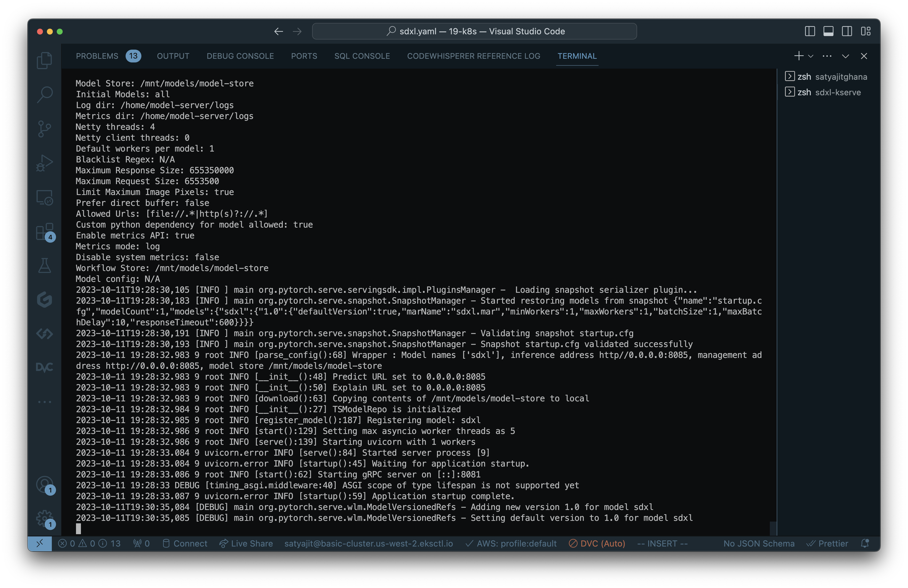Open the Testing flask icon view

(x=44, y=266)
